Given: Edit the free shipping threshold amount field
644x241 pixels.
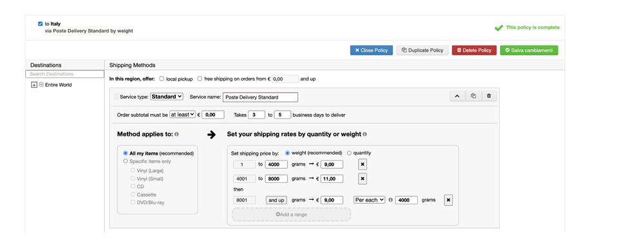Looking at the screenshot, I should pyautogui.click(x=285, y=79).
